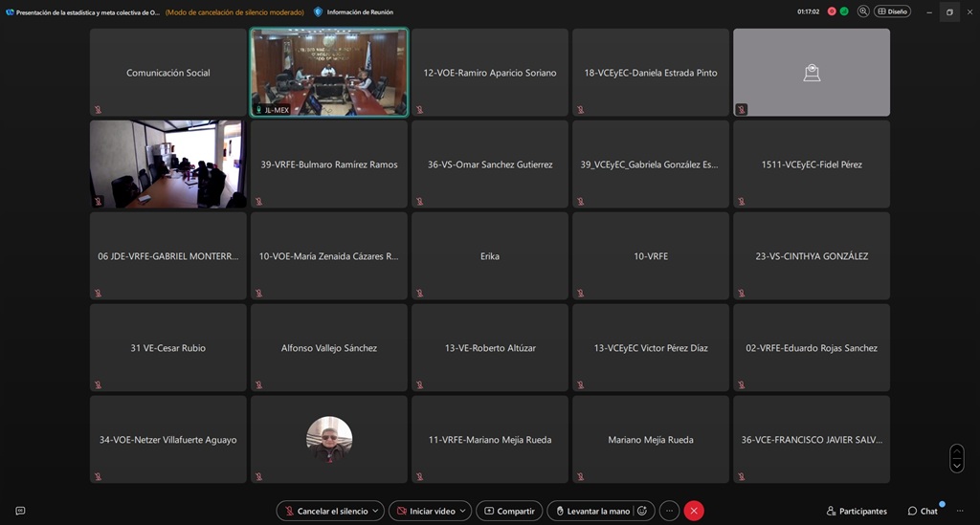Image resolution: width=980 pixels, height=525 pixels.
Task: Click the zoom magnifier icon in top bar
Action: click(863, 11)
